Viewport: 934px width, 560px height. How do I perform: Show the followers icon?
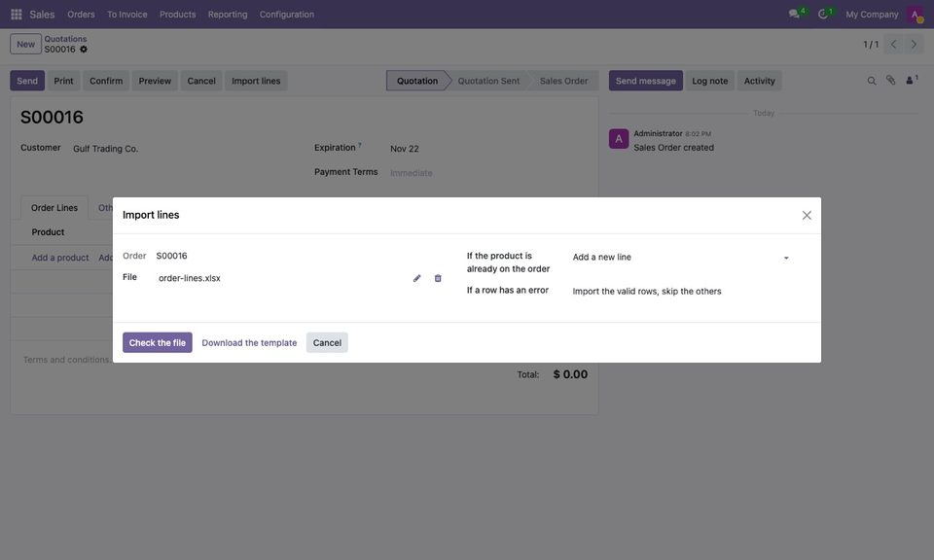[x=912, y=80]
